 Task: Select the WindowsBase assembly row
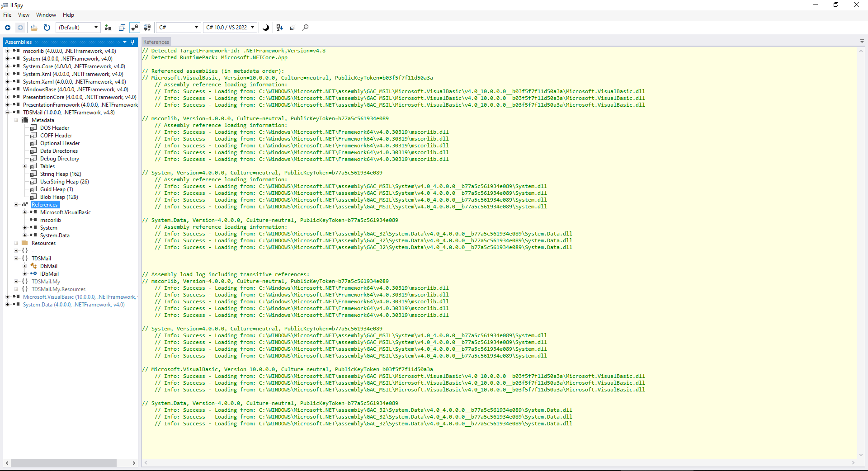[75, 89]
